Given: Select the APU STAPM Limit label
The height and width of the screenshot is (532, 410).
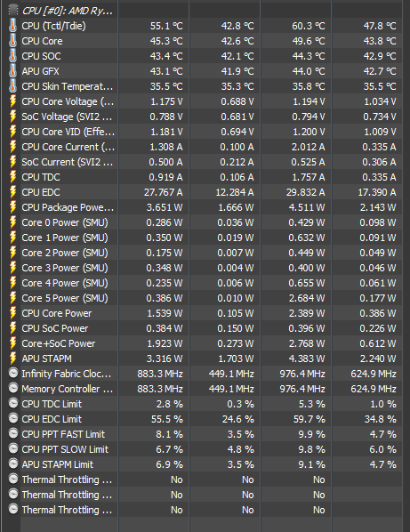Looking at the screenshot, I should (x=57, y=464).
